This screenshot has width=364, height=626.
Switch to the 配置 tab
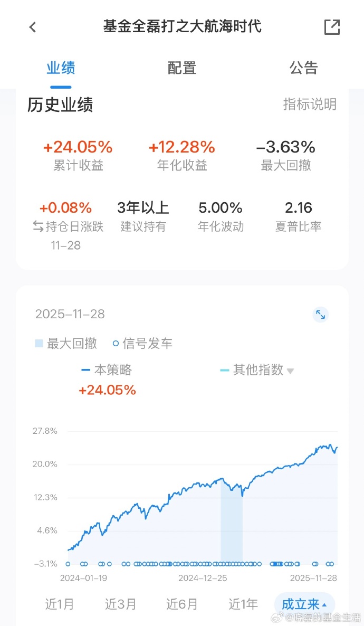click(x=181, y=68)
